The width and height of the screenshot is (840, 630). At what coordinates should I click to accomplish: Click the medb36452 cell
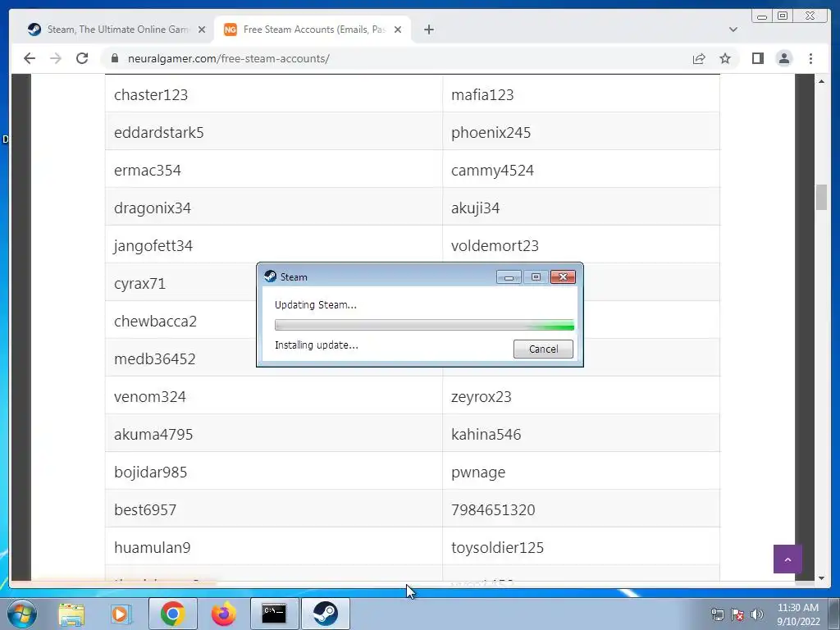pyautogui.click(x=182, y=358)
